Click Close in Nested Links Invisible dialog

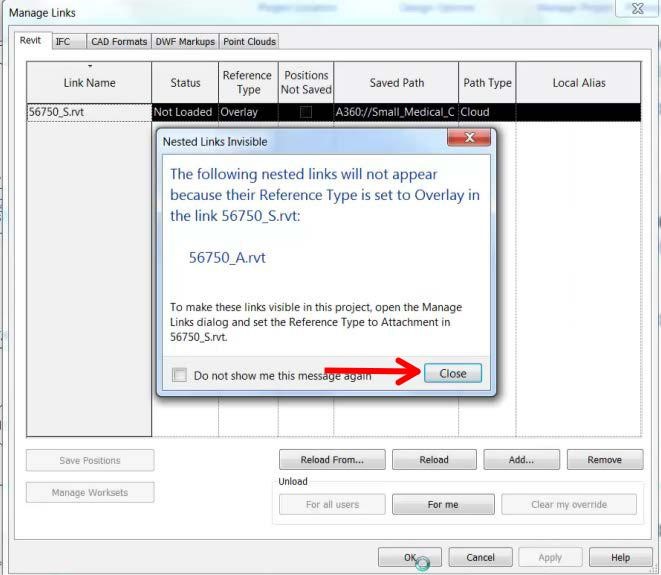point(452,373)
